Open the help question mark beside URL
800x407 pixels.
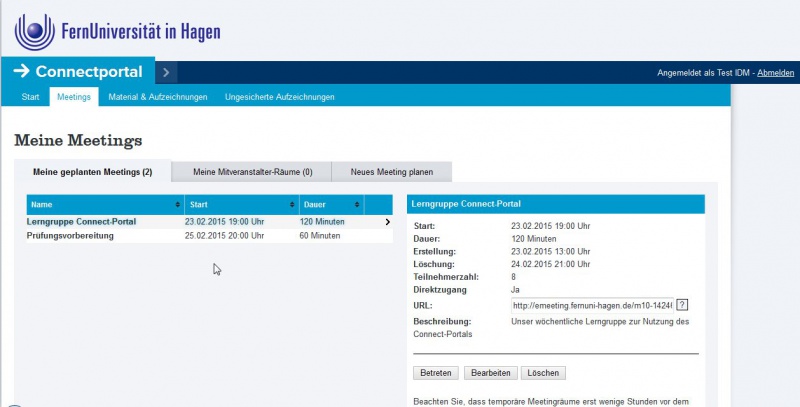pyautogui.click(x=683, y=305)
